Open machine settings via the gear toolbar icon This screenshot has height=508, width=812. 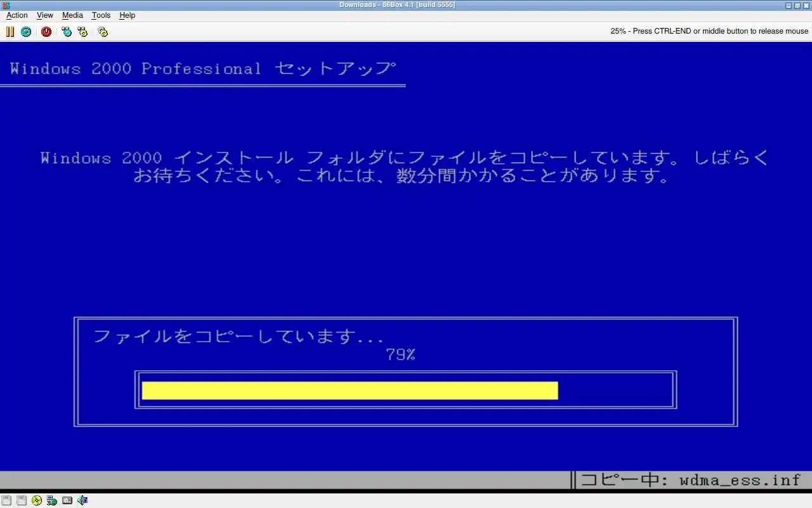103,32
